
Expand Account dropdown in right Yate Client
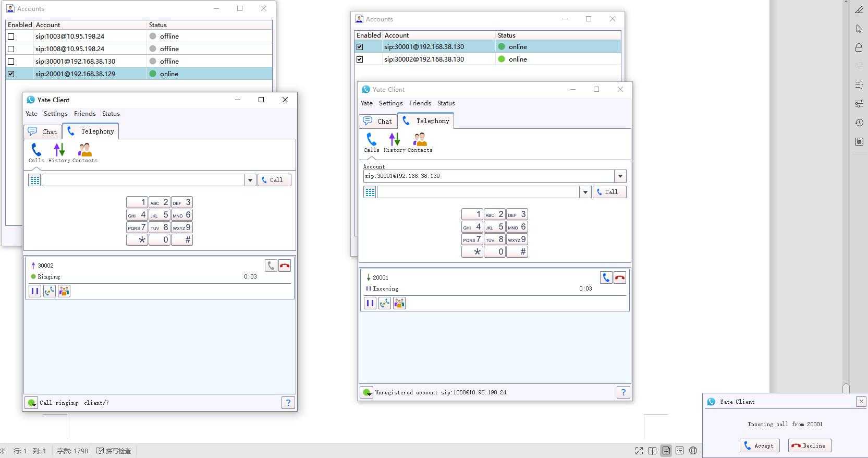tap(620, 176)
